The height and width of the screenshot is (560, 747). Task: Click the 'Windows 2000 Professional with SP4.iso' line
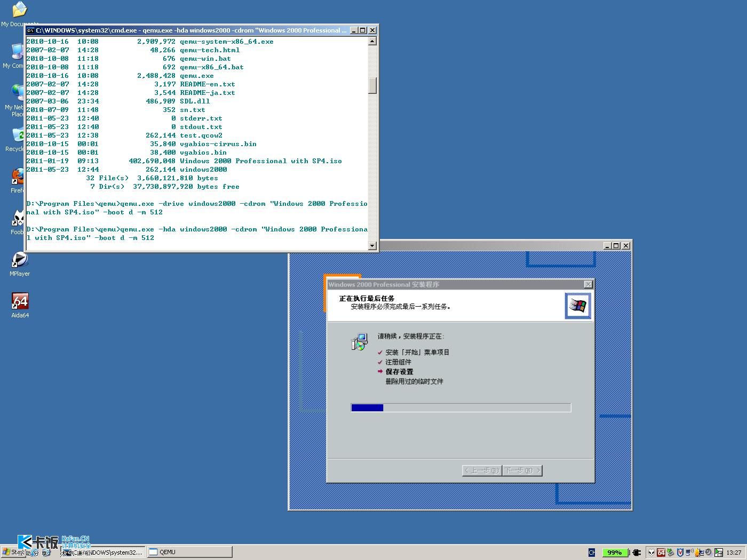pyautogui.click(x=184, y=161)
